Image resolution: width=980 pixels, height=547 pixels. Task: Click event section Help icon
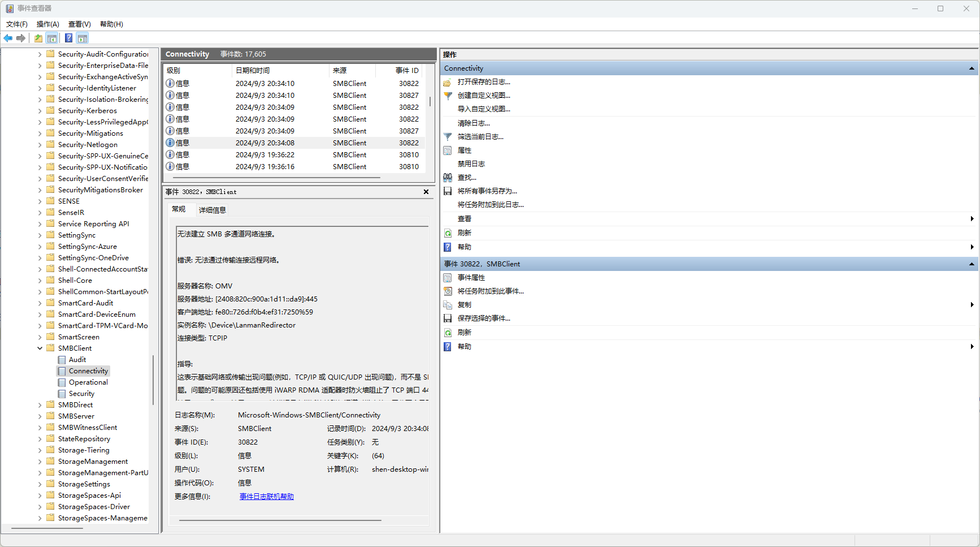448,347
